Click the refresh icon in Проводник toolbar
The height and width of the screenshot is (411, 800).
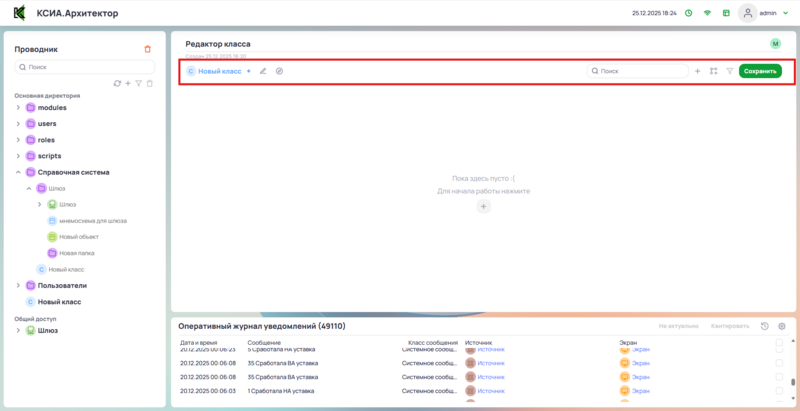pyautogui.click(x=117, y=83)
